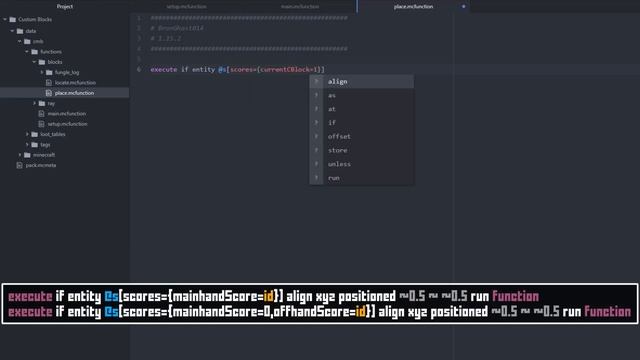Click the data folder icon
The image size is (640, 360).
20,31
